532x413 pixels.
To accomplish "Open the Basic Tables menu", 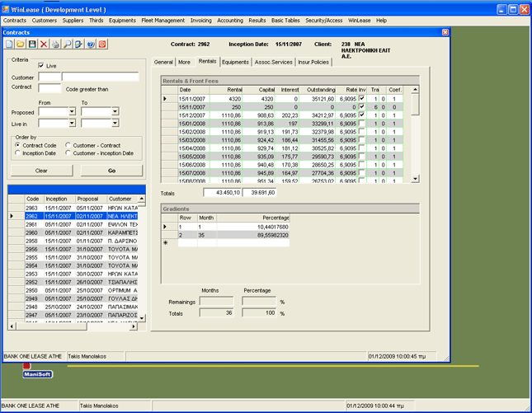I will (x=285, y=21).
